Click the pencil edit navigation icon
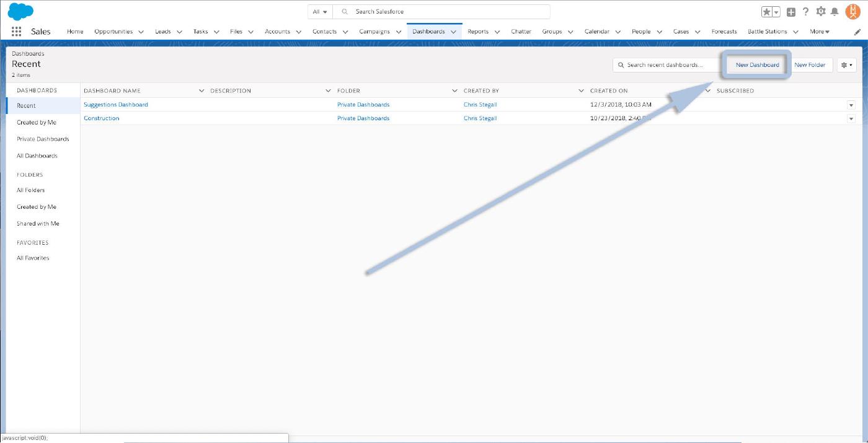This screenshot has height=443, width=868. pos(857,32)
